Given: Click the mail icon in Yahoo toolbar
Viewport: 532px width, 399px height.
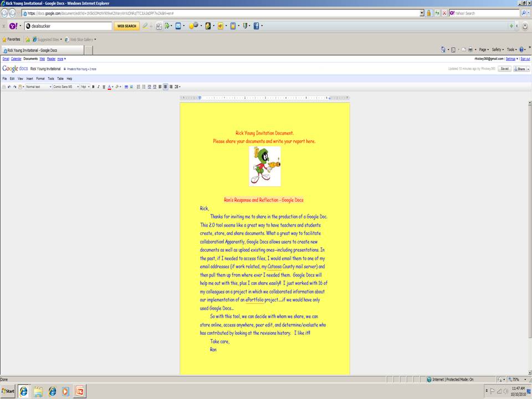Looking at the screenshot, I should 178,26.
